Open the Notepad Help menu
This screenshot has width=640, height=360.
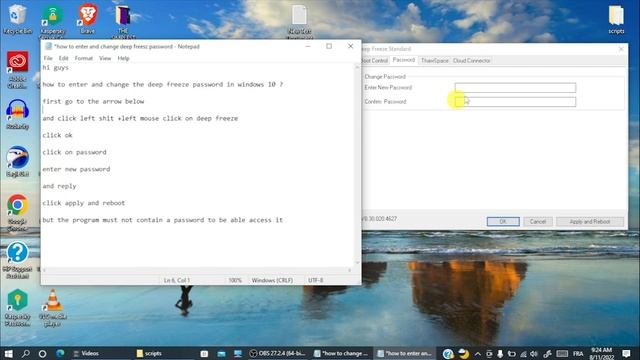pos(123,58)
